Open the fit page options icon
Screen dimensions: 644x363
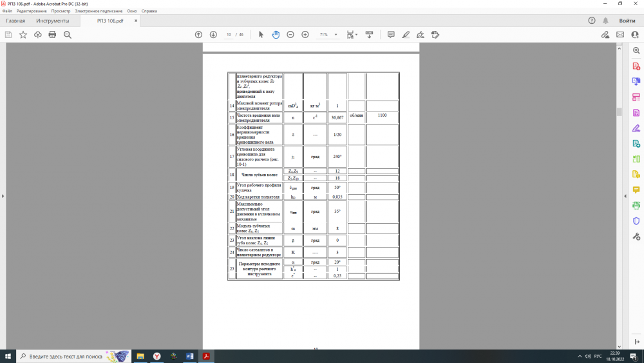(x=352, y=35)
